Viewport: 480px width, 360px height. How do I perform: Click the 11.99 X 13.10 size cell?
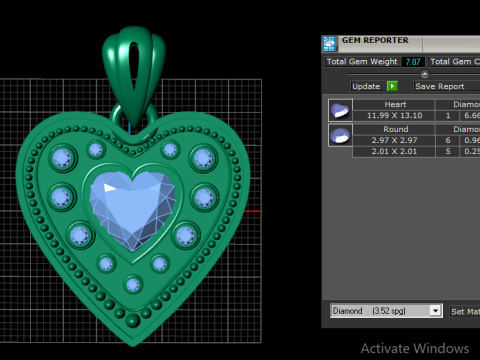pyautogui.click(x=394, y=115)
